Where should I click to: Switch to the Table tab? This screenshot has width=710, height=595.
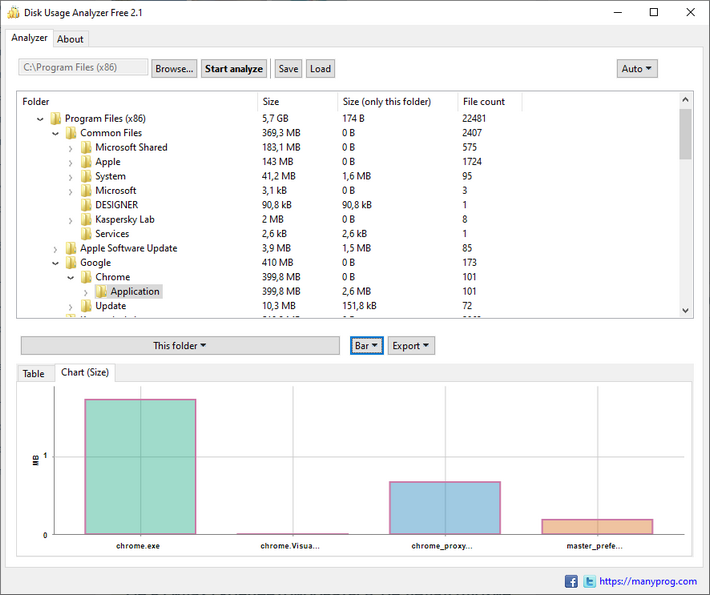coord(34,374)
